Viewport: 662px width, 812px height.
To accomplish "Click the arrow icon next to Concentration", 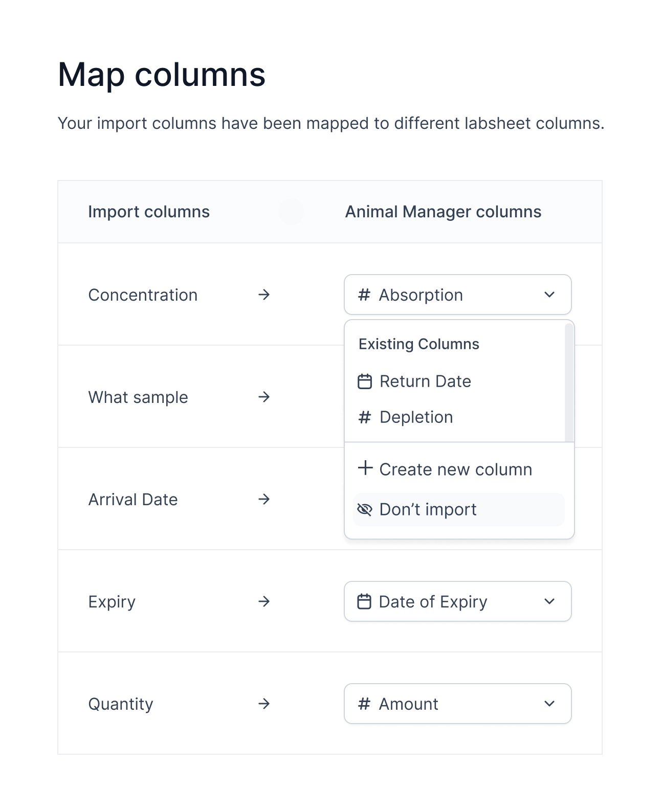I will pos(264,295).
